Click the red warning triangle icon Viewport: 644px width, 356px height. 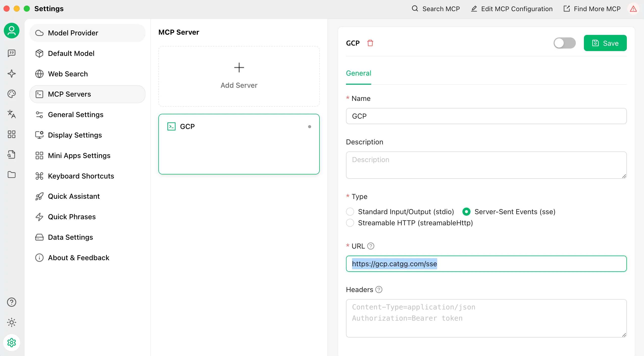633,9
